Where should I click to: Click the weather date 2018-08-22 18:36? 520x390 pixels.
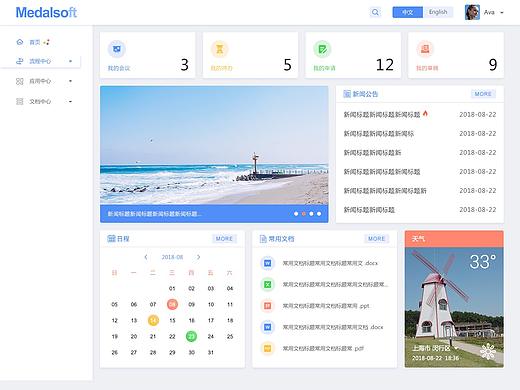(435, 358)
